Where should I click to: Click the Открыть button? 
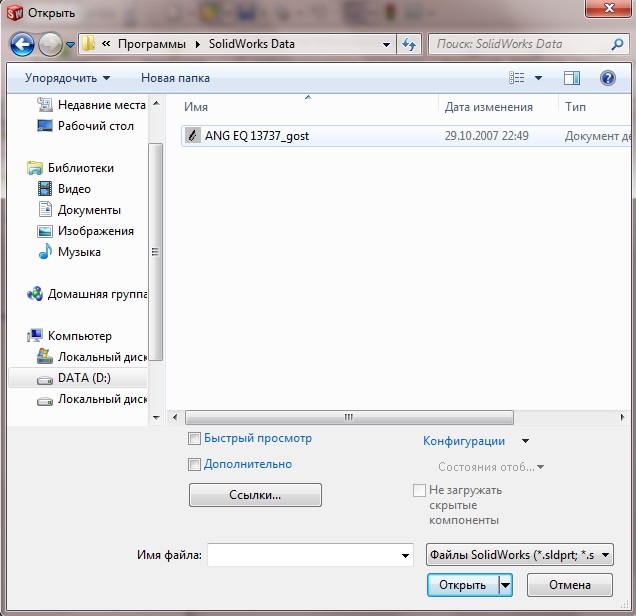tap(463, 585)
